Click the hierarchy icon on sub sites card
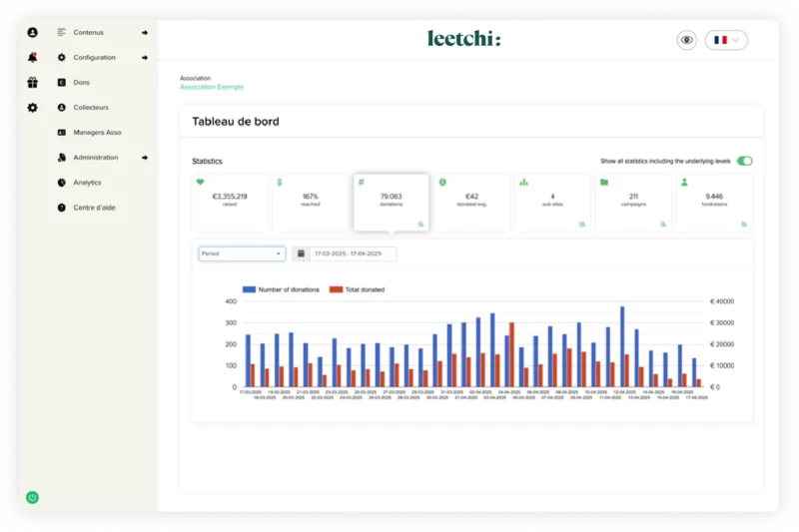Viewport: 799px width, 532px height. click(523, 182)
